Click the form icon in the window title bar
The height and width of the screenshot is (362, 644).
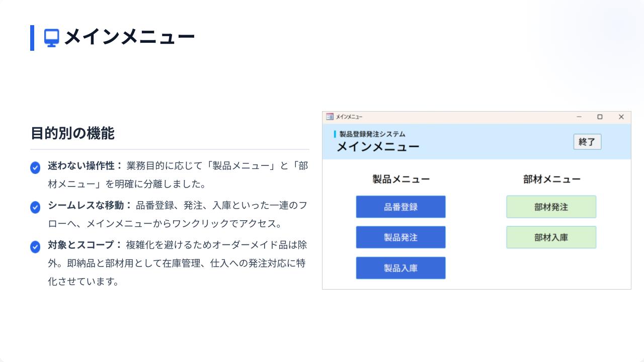[330, 117]
